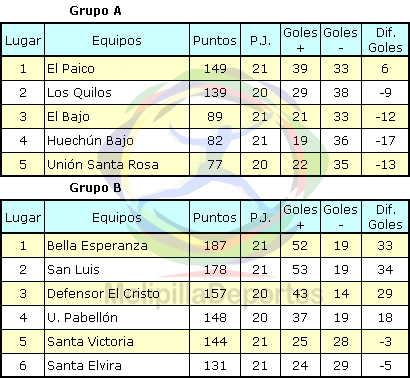Click Unión Santa Rosa team name
The image size is (410, 378).
pos(103,164)
